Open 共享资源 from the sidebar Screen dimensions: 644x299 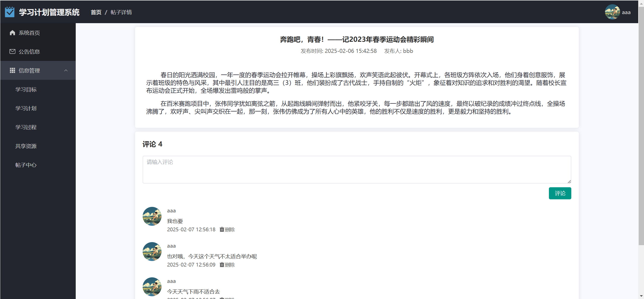(x=26, y=146)
